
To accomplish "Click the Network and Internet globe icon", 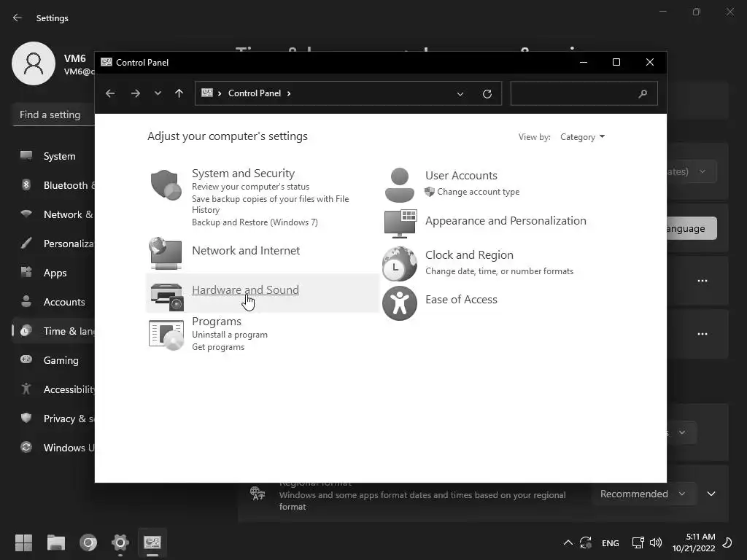I will click(x=166, y=253).
